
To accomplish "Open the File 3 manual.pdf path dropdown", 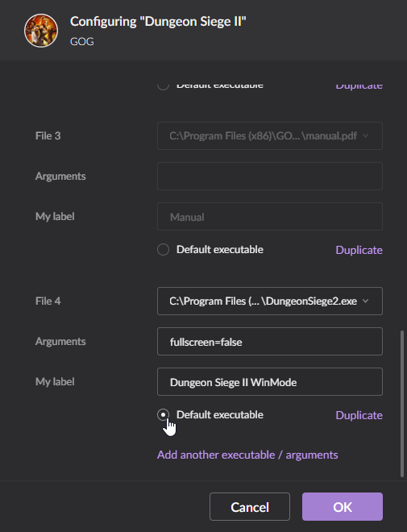I will pos(270,135).
